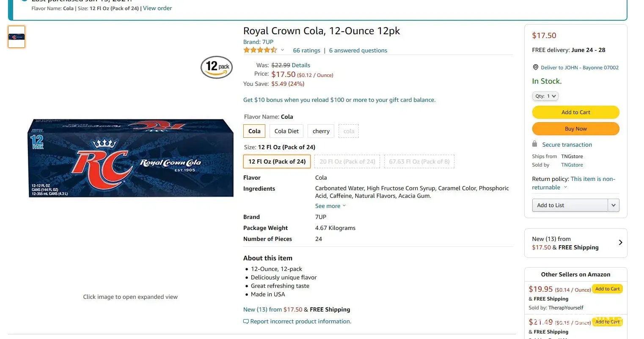Click the secure transaction lock icon
The width and height of the screenshot is (644, 339).
[534, 144]
